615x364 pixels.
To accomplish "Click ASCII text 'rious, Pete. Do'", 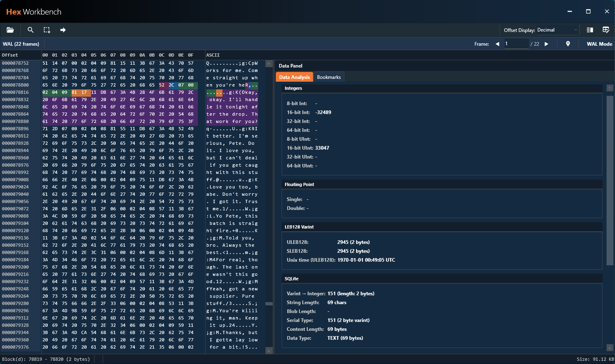I will [230, 143].
